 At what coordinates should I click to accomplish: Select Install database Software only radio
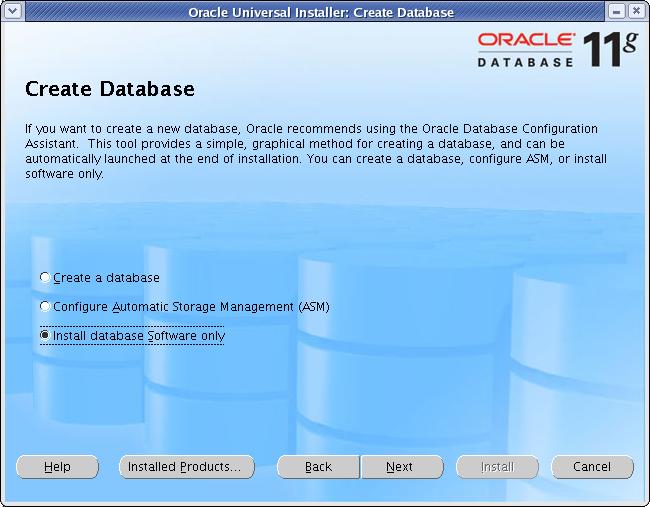point(133,335)
